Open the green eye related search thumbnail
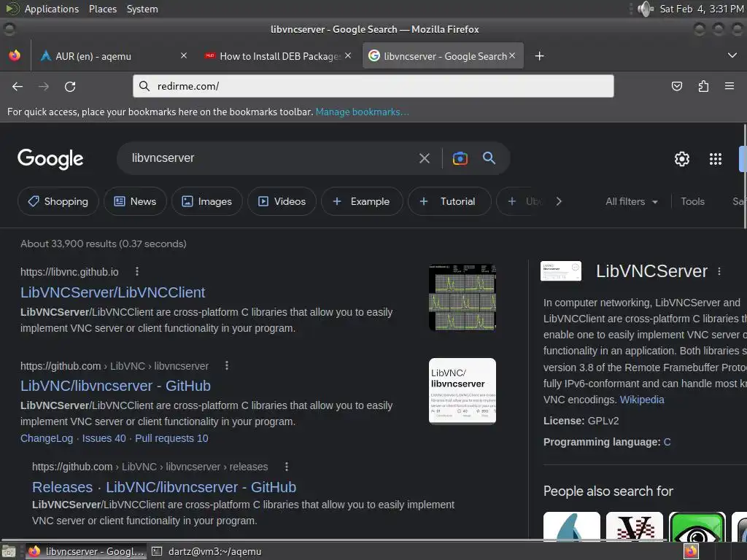The height and width of the screenshot is (560, 747). (697, 526)
